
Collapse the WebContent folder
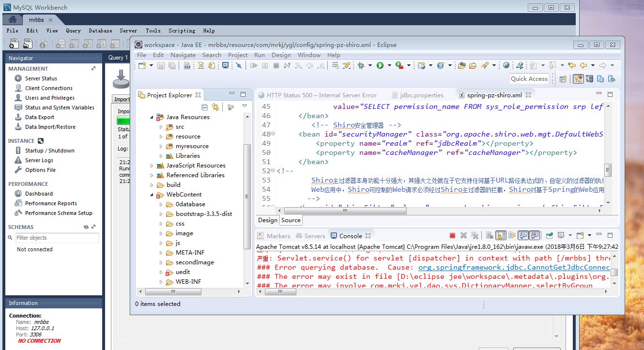(152, 195)
